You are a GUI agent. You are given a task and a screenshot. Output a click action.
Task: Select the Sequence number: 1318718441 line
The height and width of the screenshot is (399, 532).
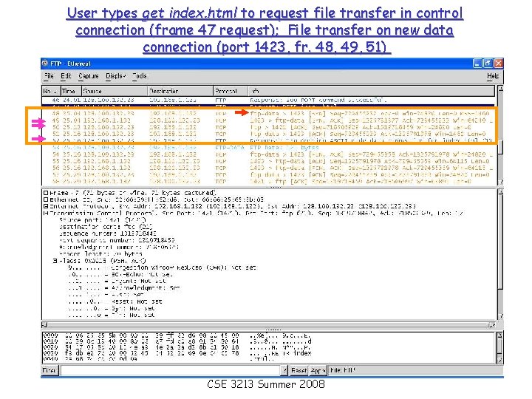click(108, 233)
